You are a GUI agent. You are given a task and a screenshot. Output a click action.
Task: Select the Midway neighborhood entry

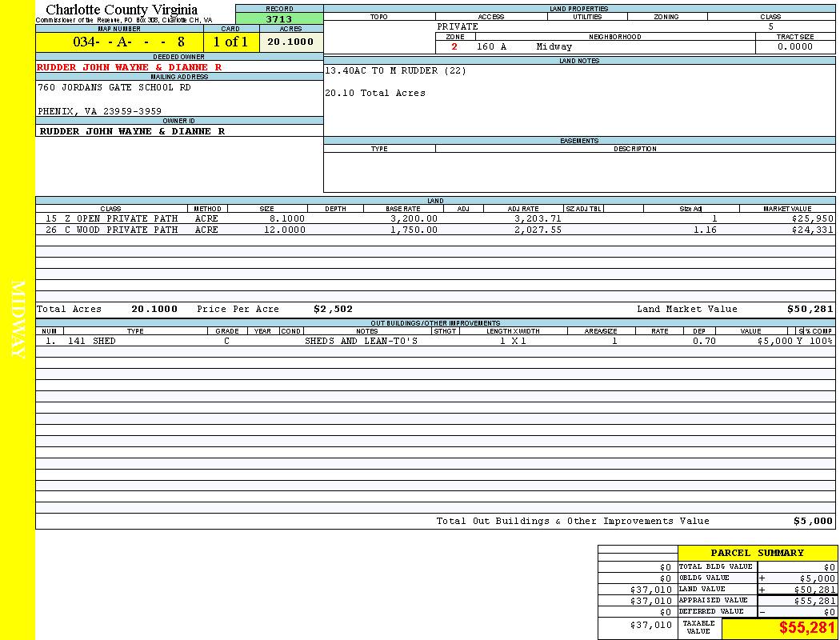tap(554, 47)
